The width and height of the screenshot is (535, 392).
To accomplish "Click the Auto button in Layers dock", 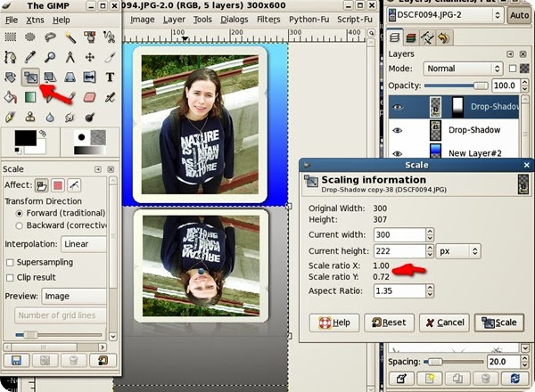I will pos(519,15).
